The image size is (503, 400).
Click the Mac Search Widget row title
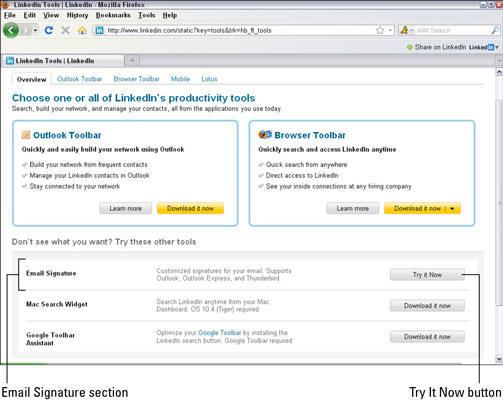pyautogui.click(x=57, y=304)
